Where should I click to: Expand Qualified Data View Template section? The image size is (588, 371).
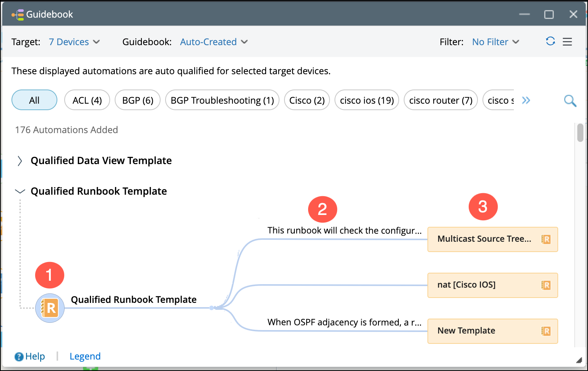(x=20, y=161)
